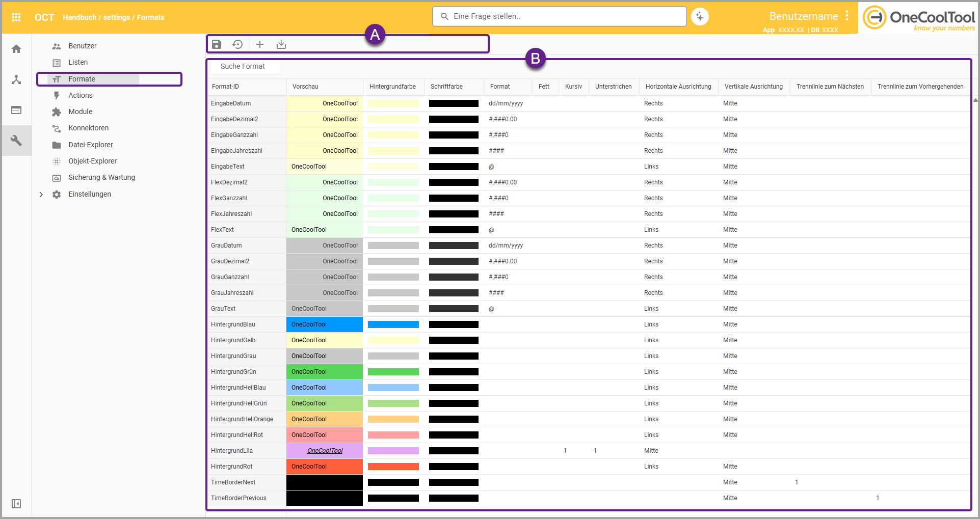Click TimeBorderNext row name
This screenshot has width=980, height=519.
[233, 482]
